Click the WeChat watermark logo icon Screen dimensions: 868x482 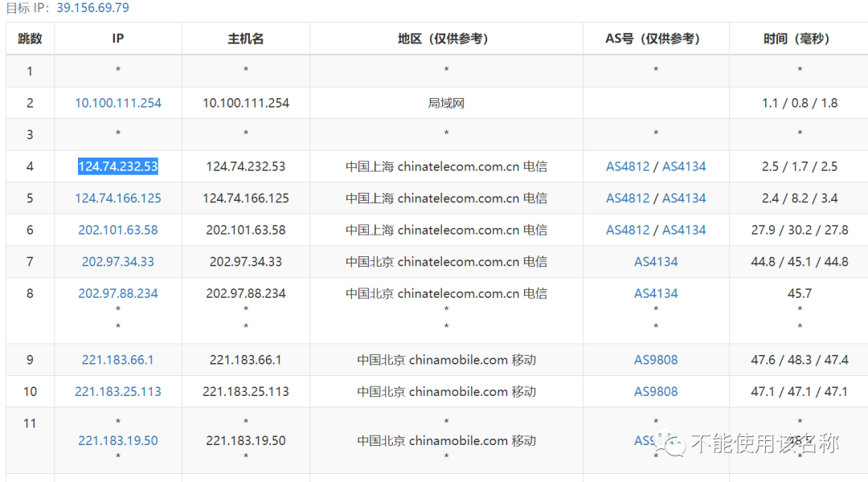669,443
